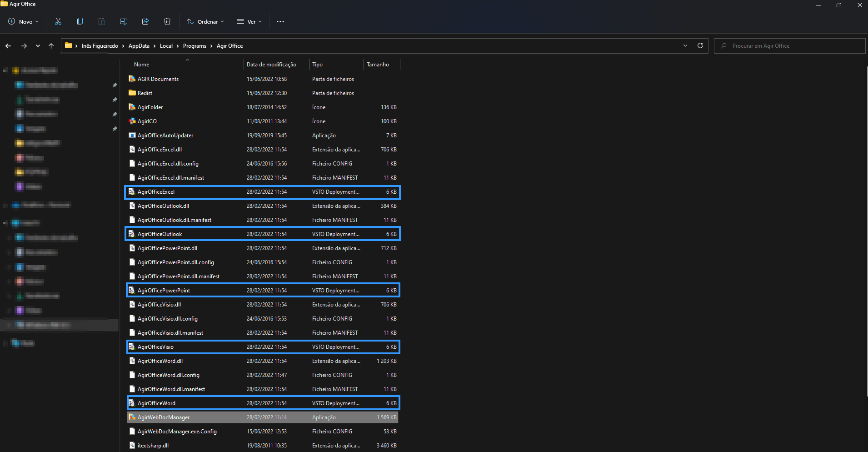Select the Redist folder icon
Screen dimensions: 868x452
tap(132, 93)
